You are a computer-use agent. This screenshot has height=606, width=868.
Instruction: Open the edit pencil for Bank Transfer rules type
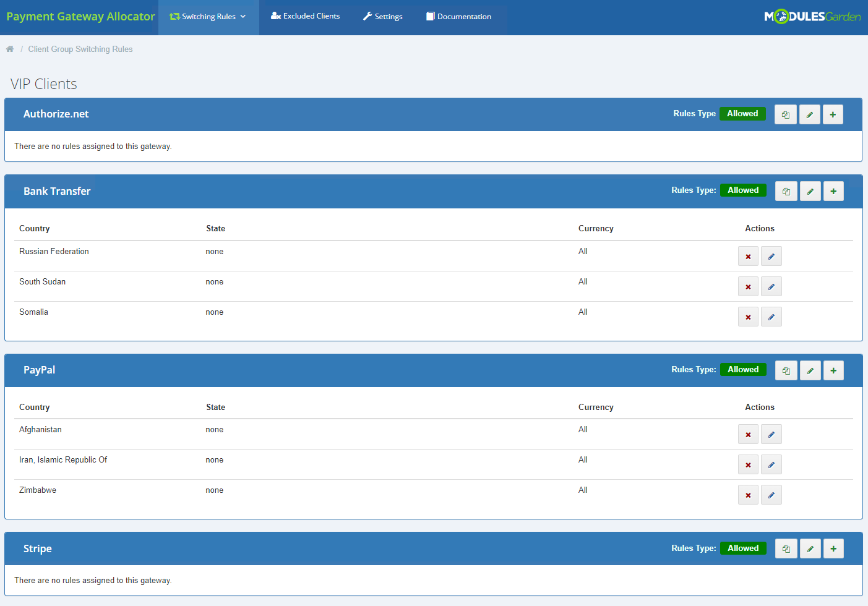point(810,190)
